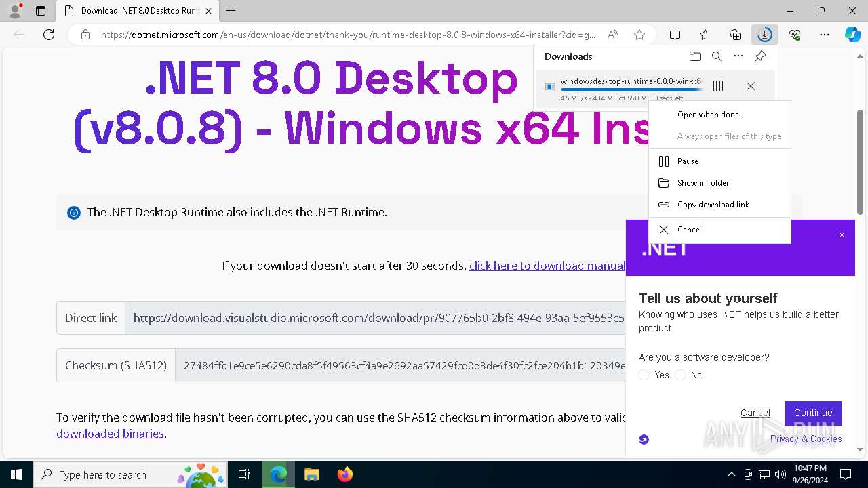Open the Edge profile icon
The width and height of the screenshot is (868, 488).
[x=15, y=11]
